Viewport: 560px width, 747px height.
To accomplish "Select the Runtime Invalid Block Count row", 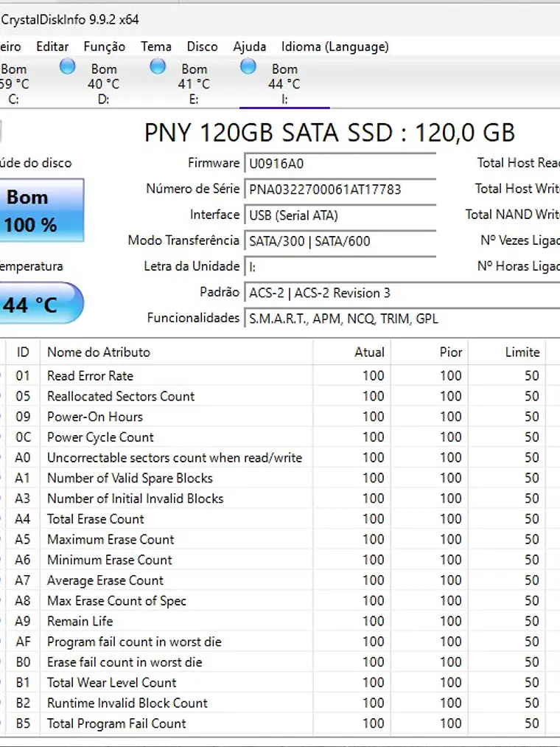I will click(x=280, y=703).
